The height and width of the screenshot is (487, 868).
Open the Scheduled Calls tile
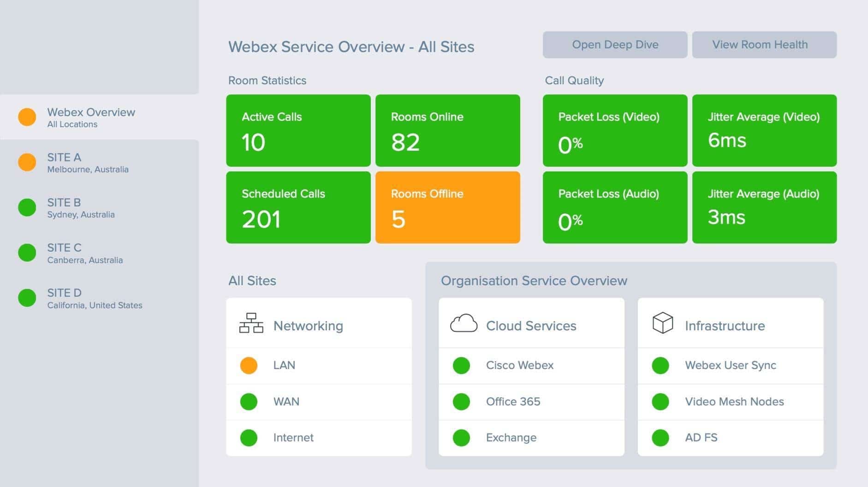click(x=298, y=208)
